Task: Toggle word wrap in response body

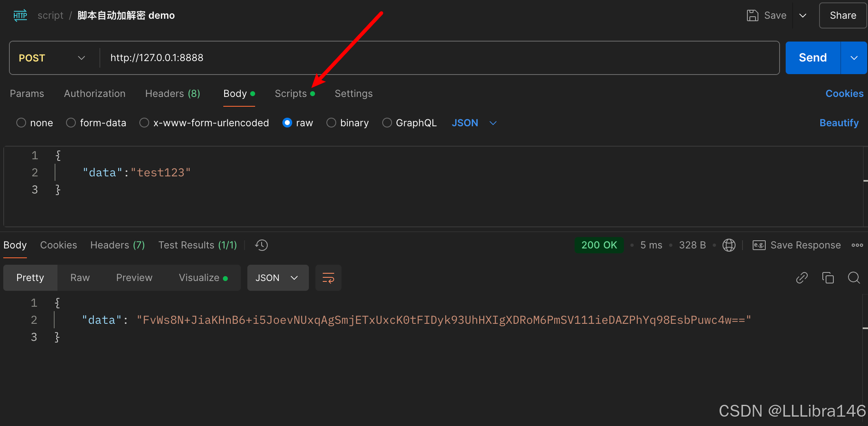Action: click(x=328, y=278)
